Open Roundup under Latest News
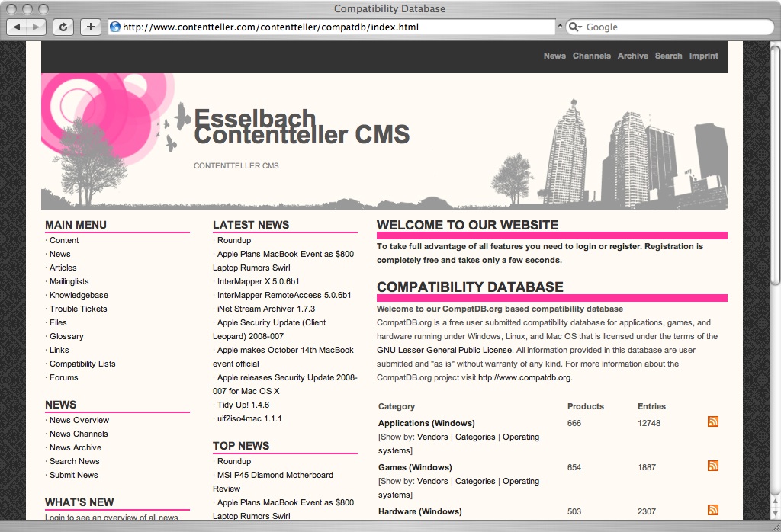The image size is (781, 532). (234, 240)
